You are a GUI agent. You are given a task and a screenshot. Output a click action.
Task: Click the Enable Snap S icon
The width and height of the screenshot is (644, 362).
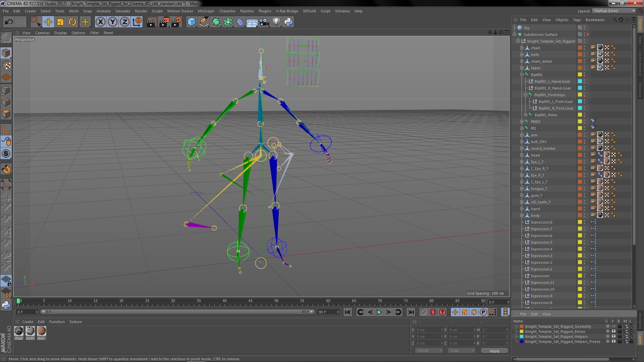6,154
